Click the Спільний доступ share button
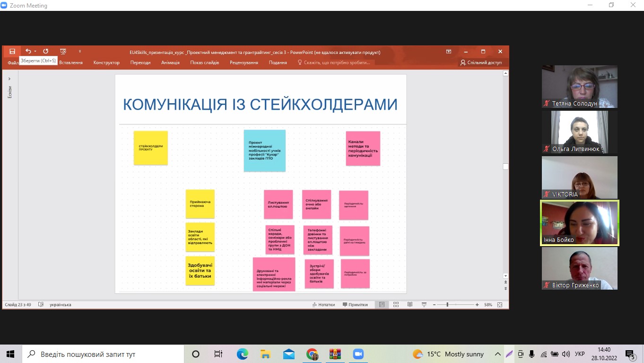The image size is (644, 363). coord(481,62)
